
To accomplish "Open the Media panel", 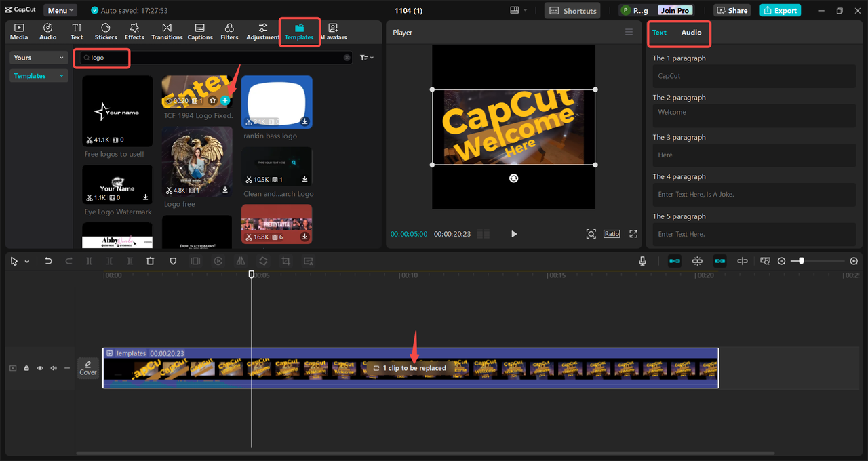I will [x=19, y=31].
